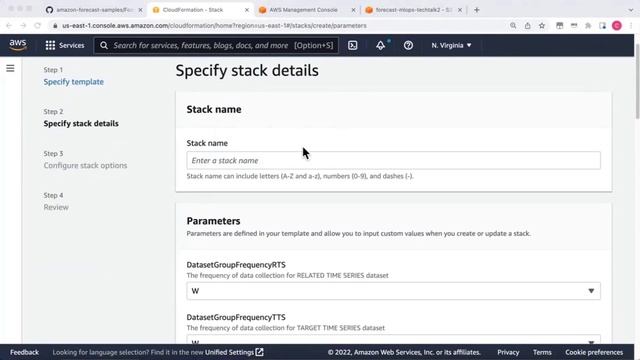Switch to AWS Management Console tab
Screen dimensions: 640x360
tap(307, 10)
